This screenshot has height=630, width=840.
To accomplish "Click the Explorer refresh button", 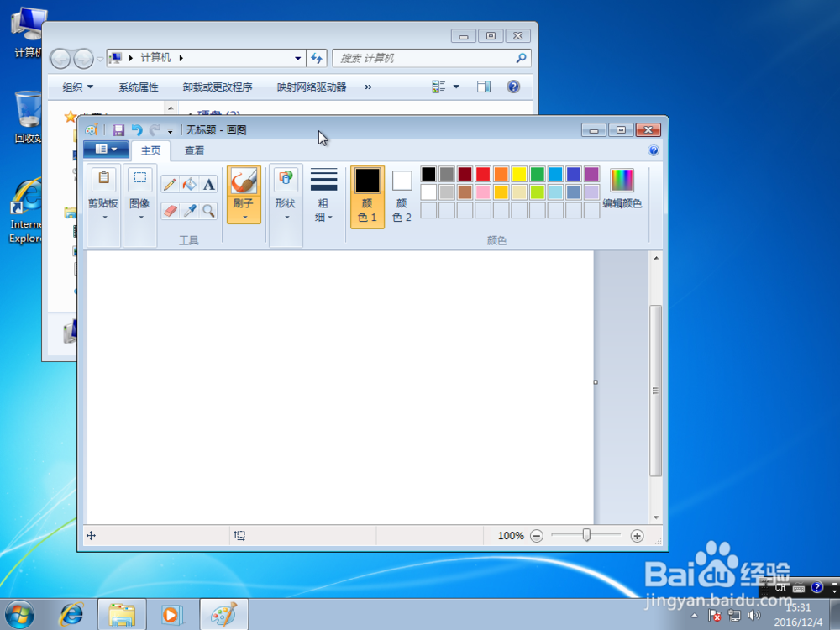I will pyautogui.click(x=317, y=58).
